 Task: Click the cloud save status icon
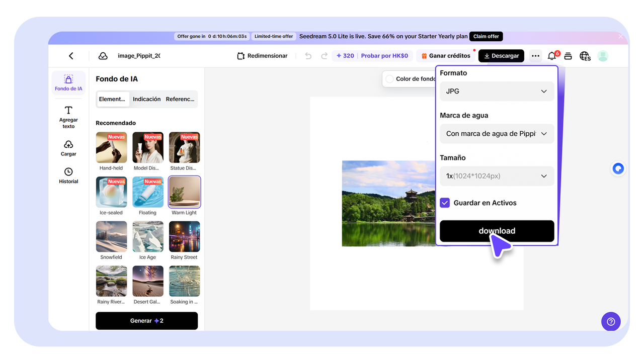tap(103, 56)
